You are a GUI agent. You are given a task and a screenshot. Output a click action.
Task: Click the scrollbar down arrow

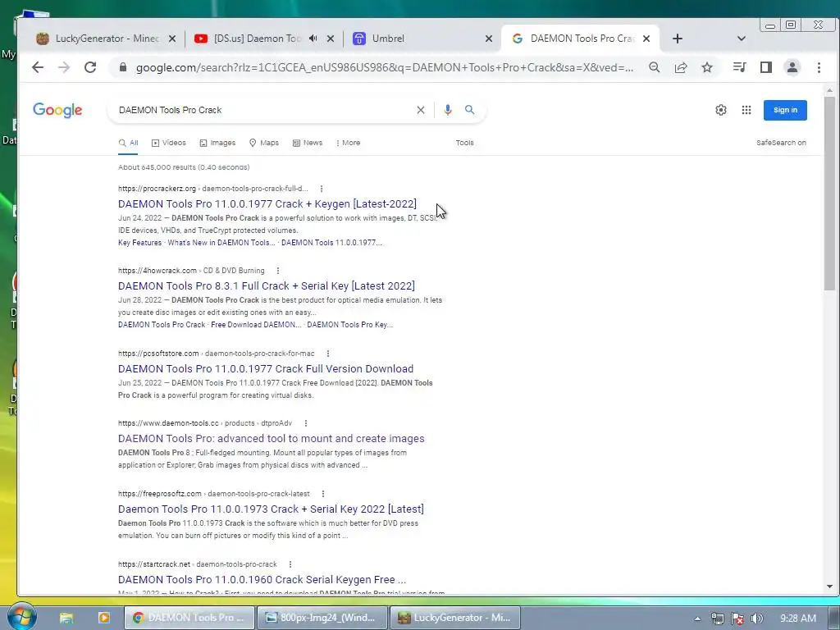pos(829,587)
